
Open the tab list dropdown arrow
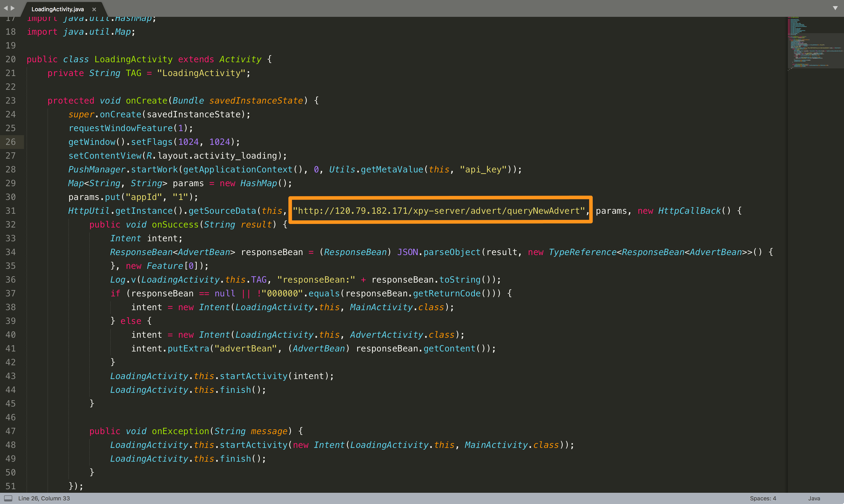pyautogui.click(x=835, y=8)
